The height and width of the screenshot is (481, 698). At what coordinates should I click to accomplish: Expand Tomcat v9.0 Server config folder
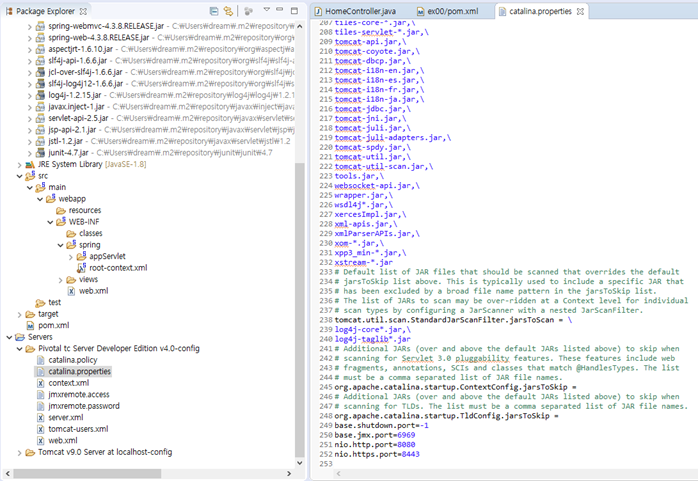coord(19,453)
